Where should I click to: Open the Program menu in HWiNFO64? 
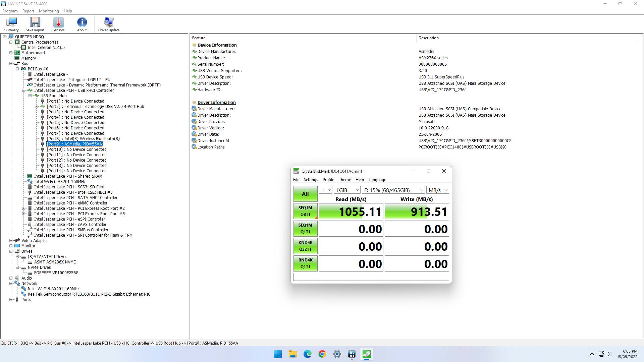coord(10,11)
